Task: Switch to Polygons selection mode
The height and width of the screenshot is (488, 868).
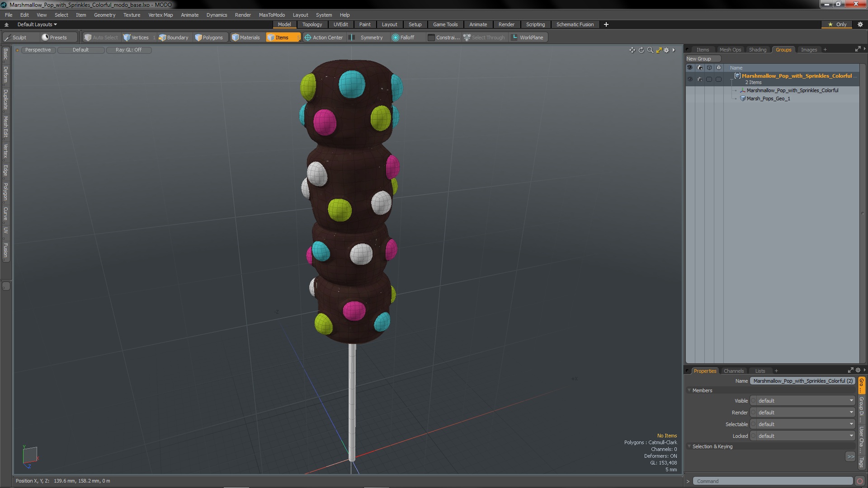Action: tap(209, 38)
